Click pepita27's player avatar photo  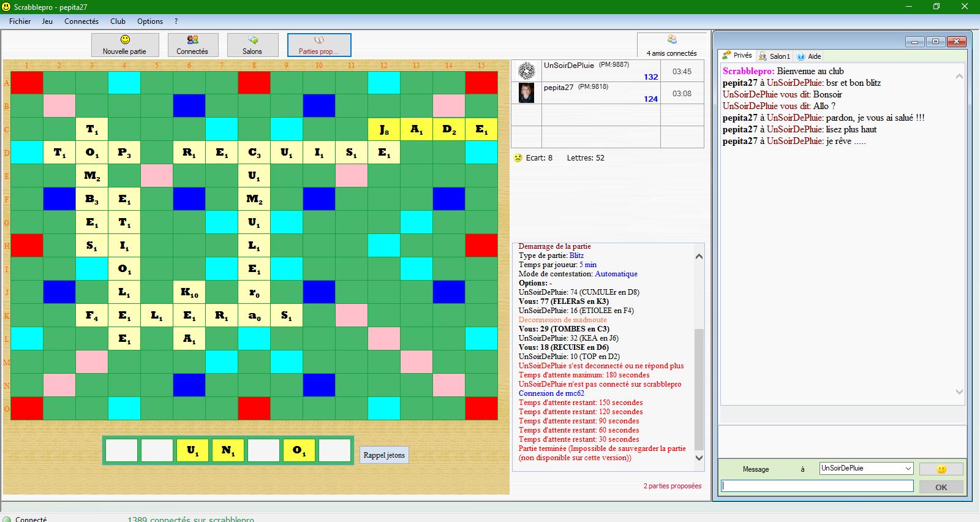(x=526, y=93)
